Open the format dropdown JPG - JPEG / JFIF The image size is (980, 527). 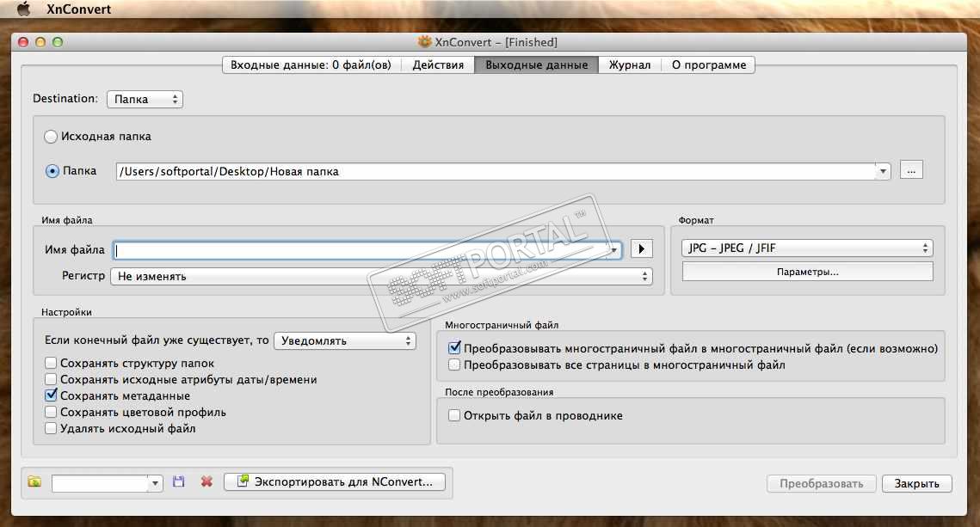point(807,248)
